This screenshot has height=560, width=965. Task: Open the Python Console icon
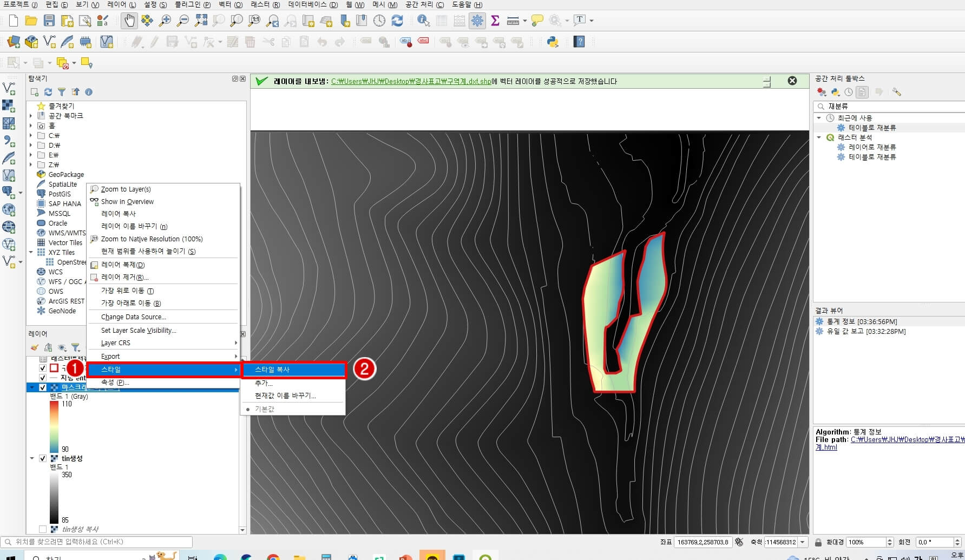pyautogui.click(x=553, y=42)
